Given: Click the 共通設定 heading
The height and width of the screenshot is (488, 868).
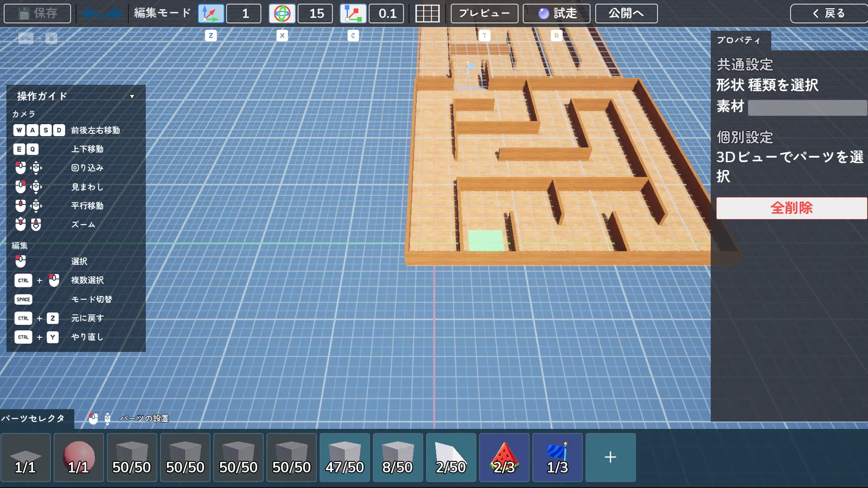Looking at the screenshot, I should click(x=745, y=65).
